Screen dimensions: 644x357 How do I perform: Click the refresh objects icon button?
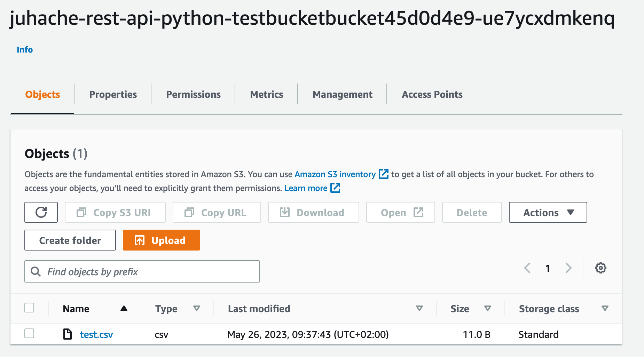click(x=41, y=212)
